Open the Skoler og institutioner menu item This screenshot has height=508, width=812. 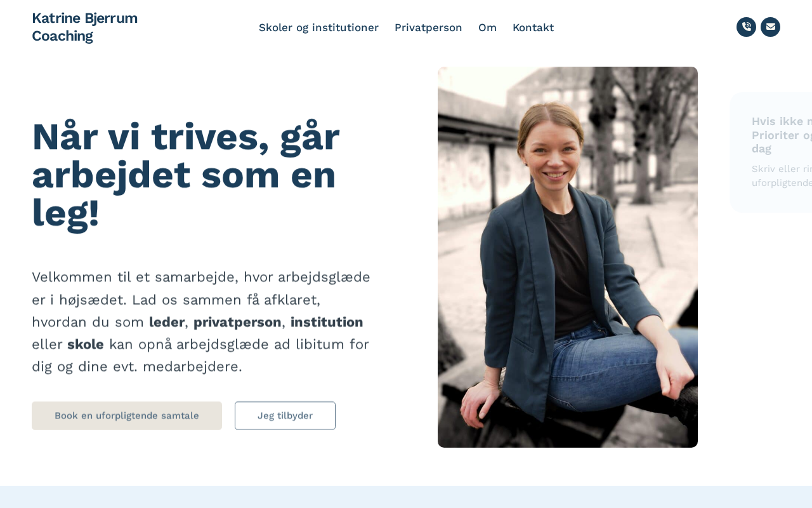click(318, 27)
